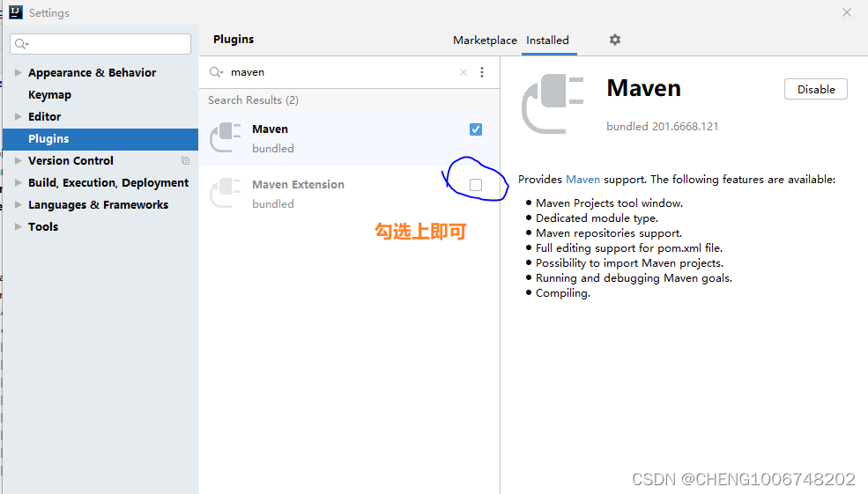The width and height of the screenshot is (868, 494).
Task: Select the Maven plugin row
Action: click(349, 137)
